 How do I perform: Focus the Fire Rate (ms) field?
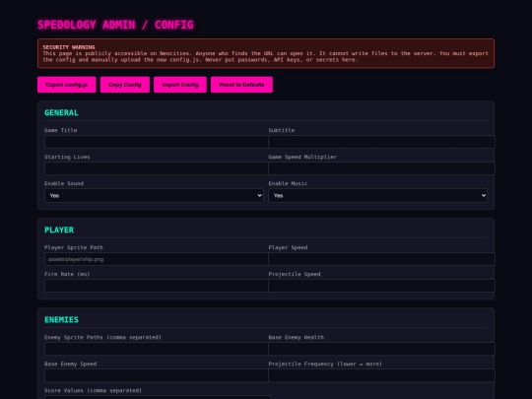[x=157, y=286]
